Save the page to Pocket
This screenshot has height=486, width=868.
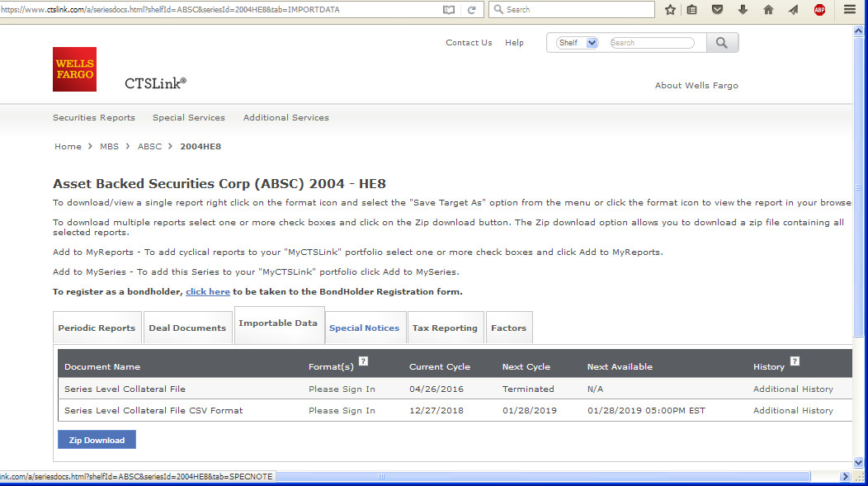click(x=717, y=9)
